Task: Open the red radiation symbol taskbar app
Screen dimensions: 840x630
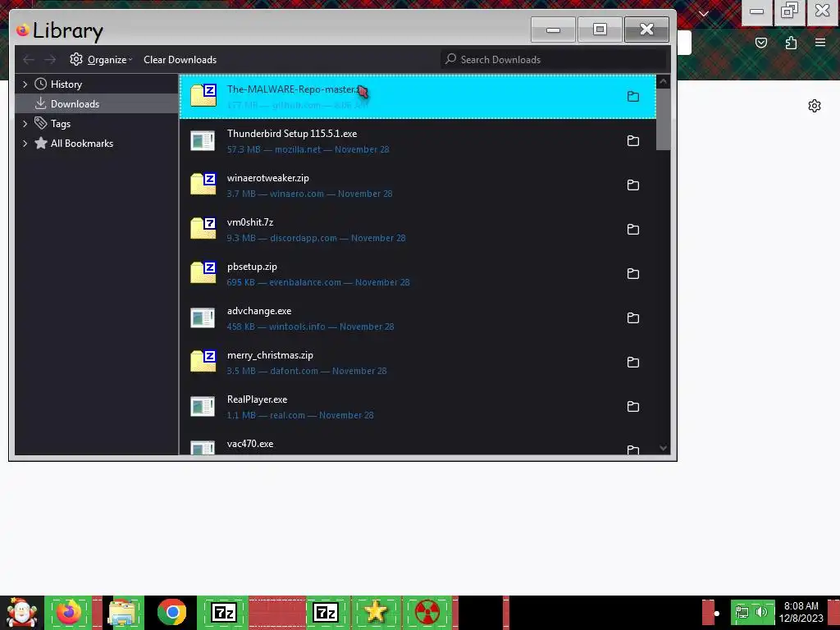Action: click(x=427, y=613)
